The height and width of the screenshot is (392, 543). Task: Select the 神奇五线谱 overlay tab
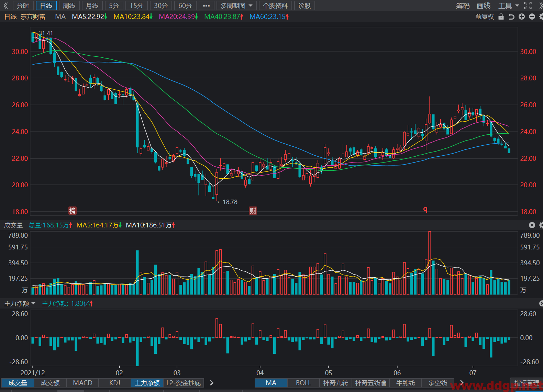(x=370, y=383)
